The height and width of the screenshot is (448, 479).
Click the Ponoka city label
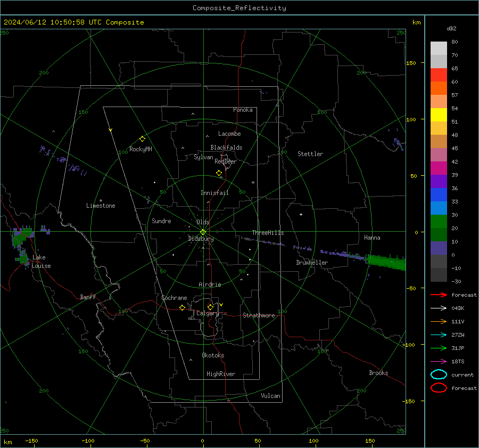[243, 110]
